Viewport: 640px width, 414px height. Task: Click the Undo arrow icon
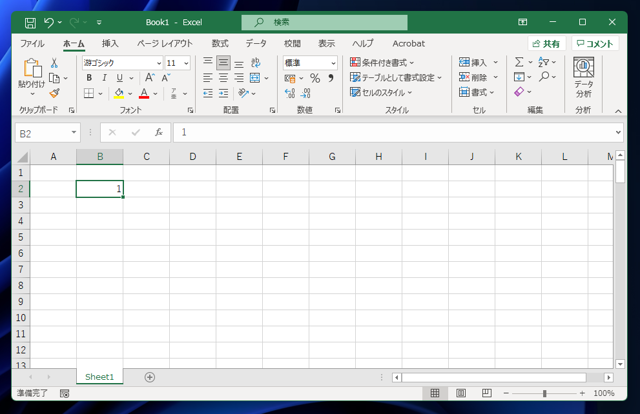49,22
